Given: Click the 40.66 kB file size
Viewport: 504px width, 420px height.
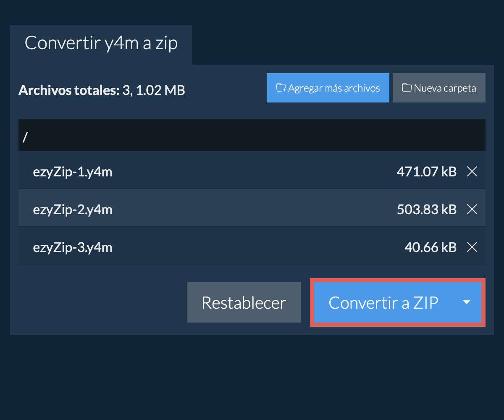Looking at the screenshot, I should point(430,247).
